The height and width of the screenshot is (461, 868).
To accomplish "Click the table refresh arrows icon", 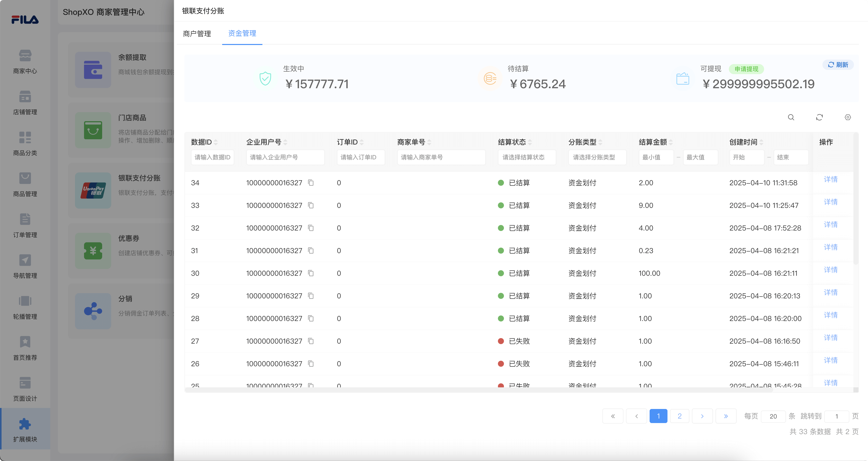I will point(819,117).
